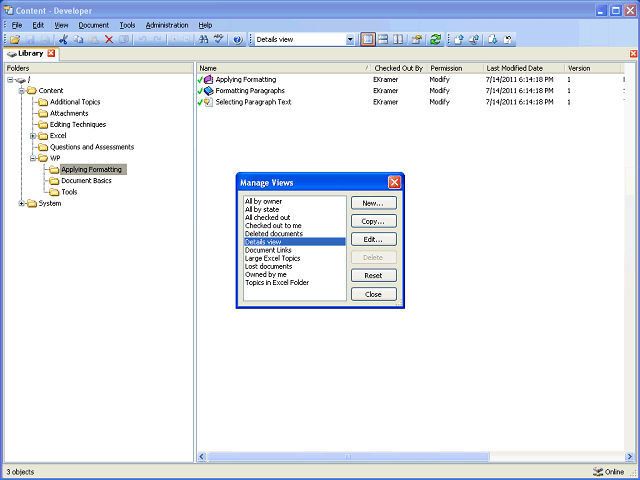The image size is (640, 480).
Task: Collapse the WP folder node
Action: click(x=33, y=158)
